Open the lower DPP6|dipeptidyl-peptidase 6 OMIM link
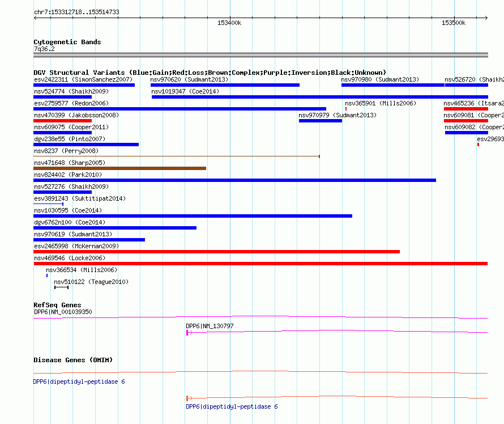This screenshot has height=424, width=504. click(x=232, y=406)
